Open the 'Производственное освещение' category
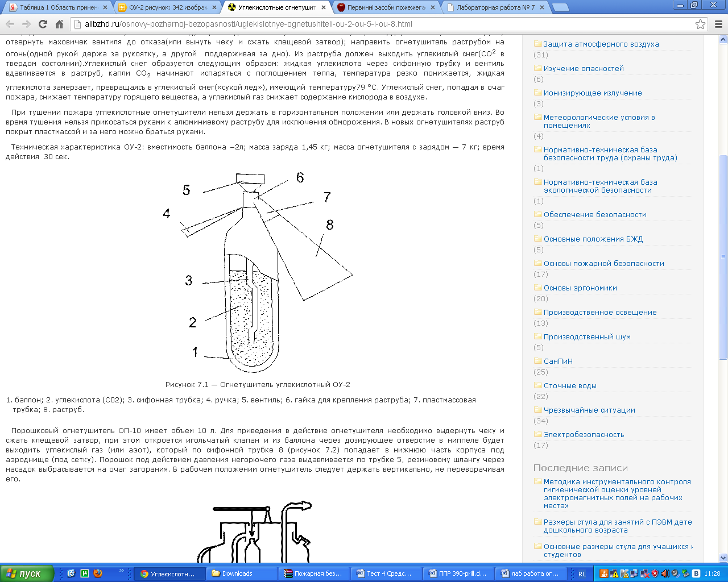Viewport: 728px width, 582px height. 600,312
